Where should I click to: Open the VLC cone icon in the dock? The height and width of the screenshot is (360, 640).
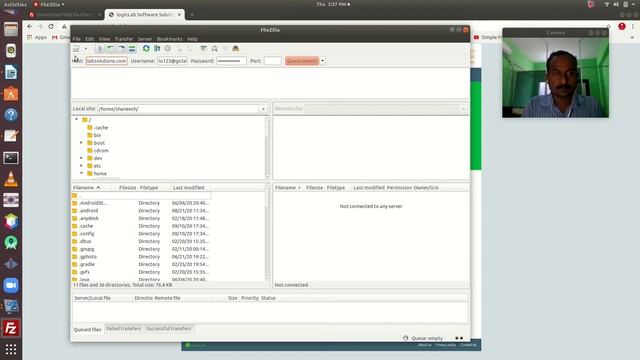11,179
